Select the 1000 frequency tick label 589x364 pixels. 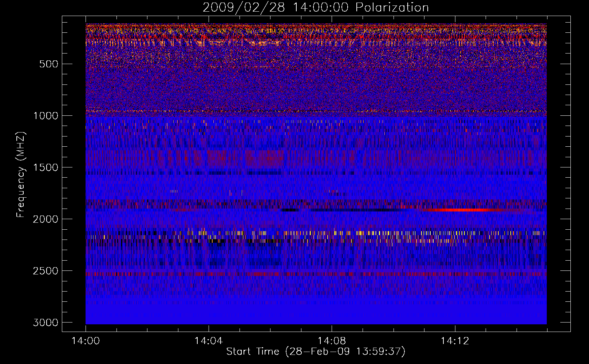tap(46, 116)
